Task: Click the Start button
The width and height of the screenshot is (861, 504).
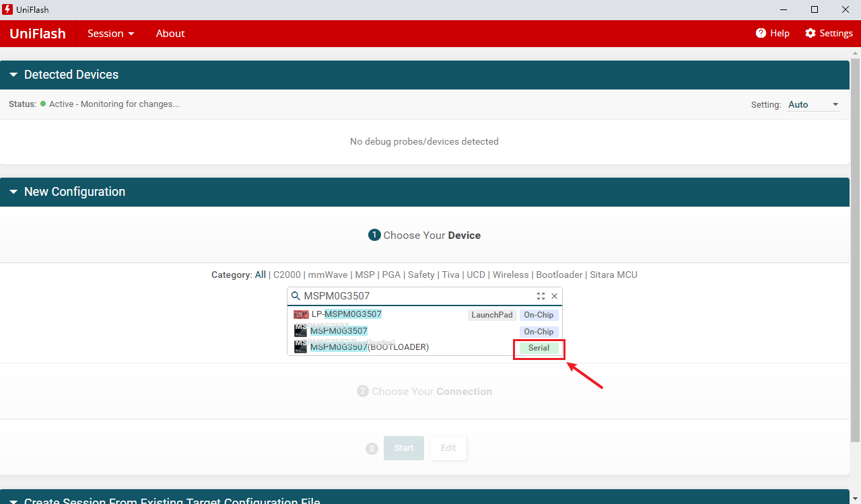Action: pos(404,448)
